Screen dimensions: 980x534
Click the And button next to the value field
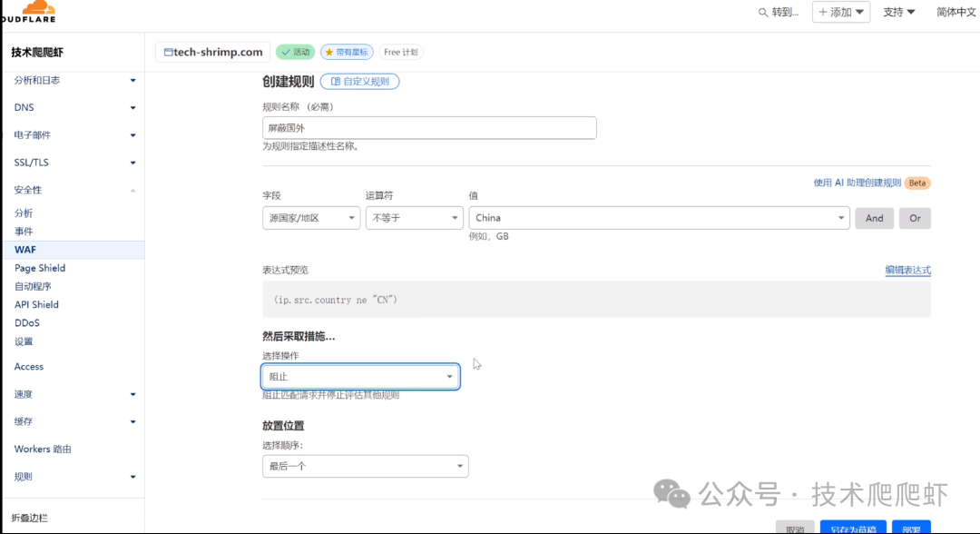coord(874,217)
